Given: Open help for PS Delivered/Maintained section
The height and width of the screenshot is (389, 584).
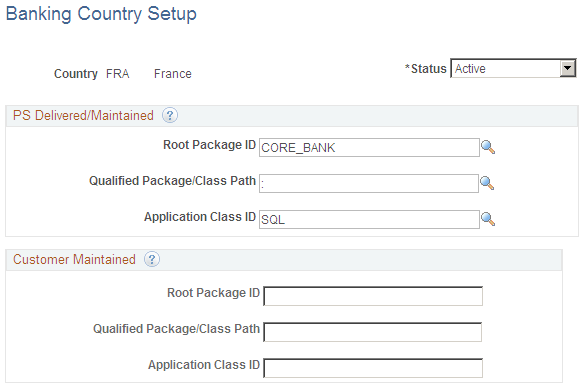Looking at the screenshot, I should tap(169, 116).
